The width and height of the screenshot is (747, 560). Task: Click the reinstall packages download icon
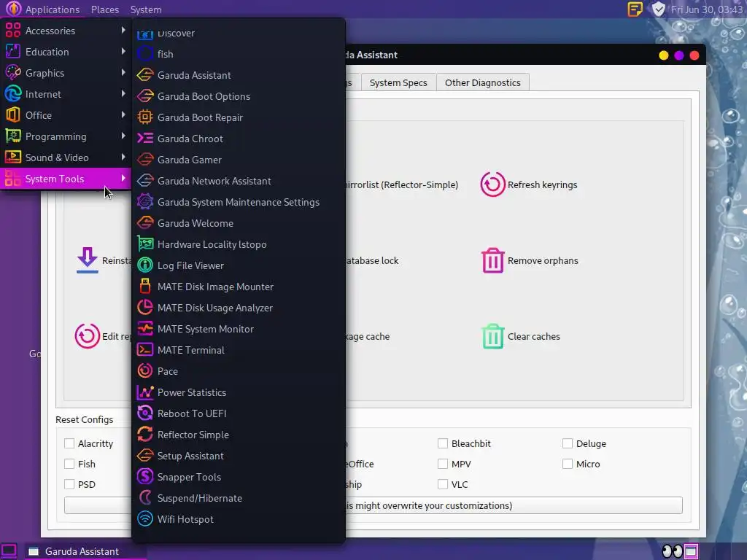[88, 260]
